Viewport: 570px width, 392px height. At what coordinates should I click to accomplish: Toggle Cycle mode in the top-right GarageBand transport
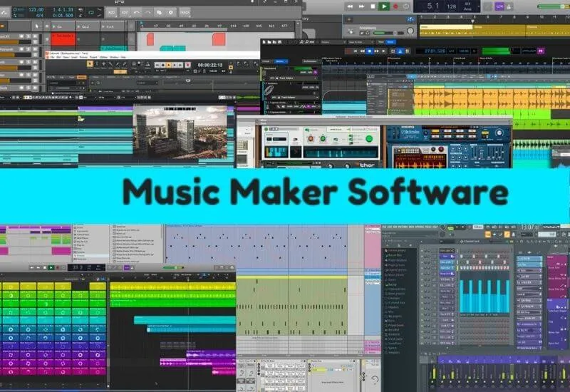coord(406,6)
